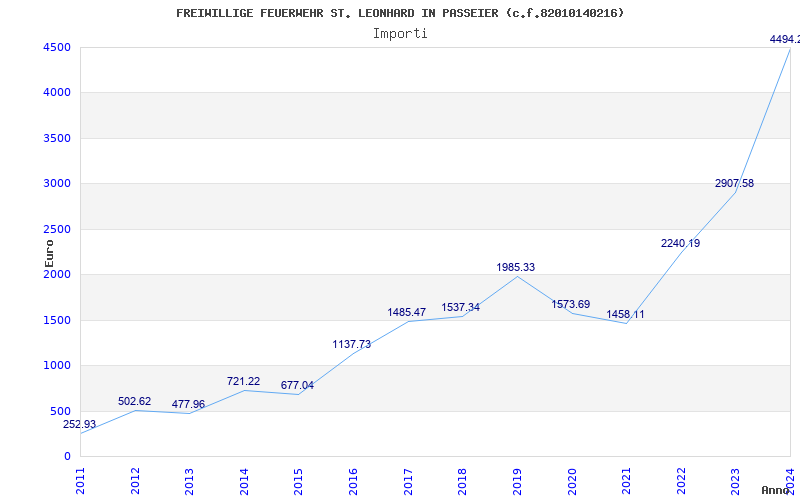
Task: Click the 1985.33 data label
Action: [x=516, y=267]
